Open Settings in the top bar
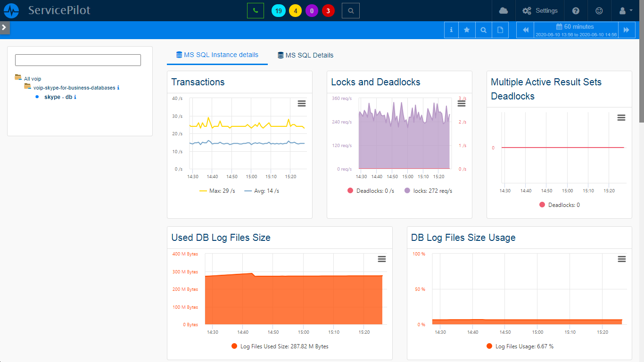Screen dimensions: 644x362 point(540,10)
